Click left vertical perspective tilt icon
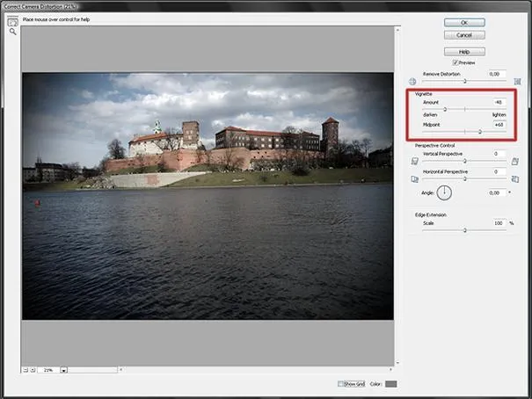Screen dimensions: 532x399 tap(414, 161)
